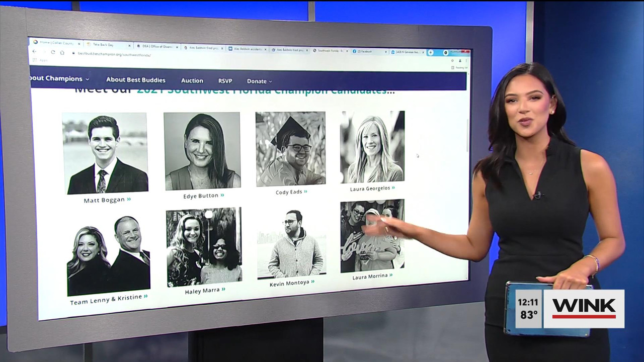Viewport: 644px width, 362px height.
Task: Close the Southwest Florida tab
Action: tap(348, 51)
